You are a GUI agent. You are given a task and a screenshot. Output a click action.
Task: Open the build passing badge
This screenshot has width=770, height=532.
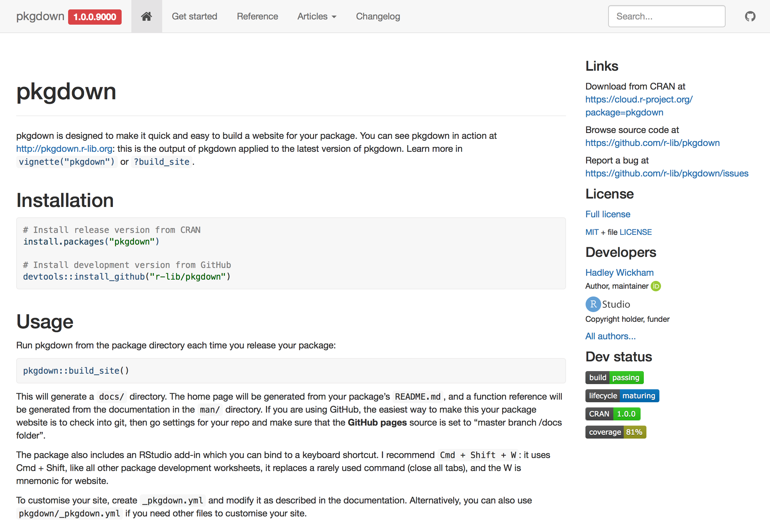click(614, 377)
